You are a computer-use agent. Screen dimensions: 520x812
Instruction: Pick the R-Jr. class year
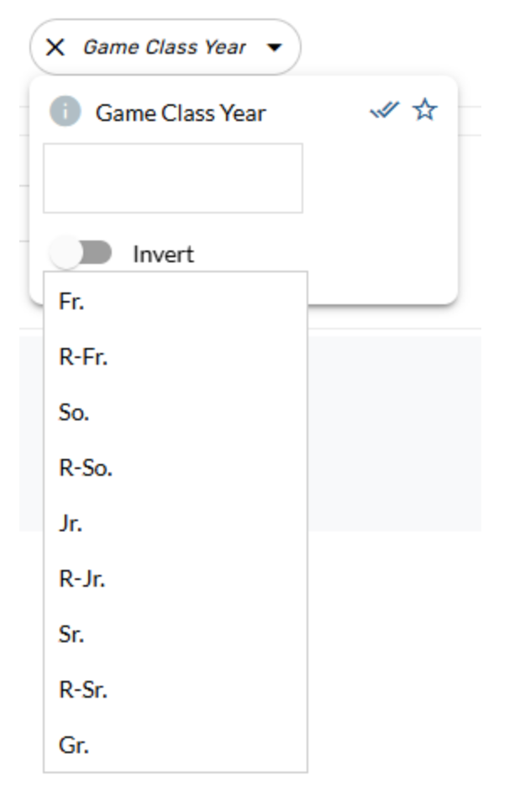coord(82,579)
